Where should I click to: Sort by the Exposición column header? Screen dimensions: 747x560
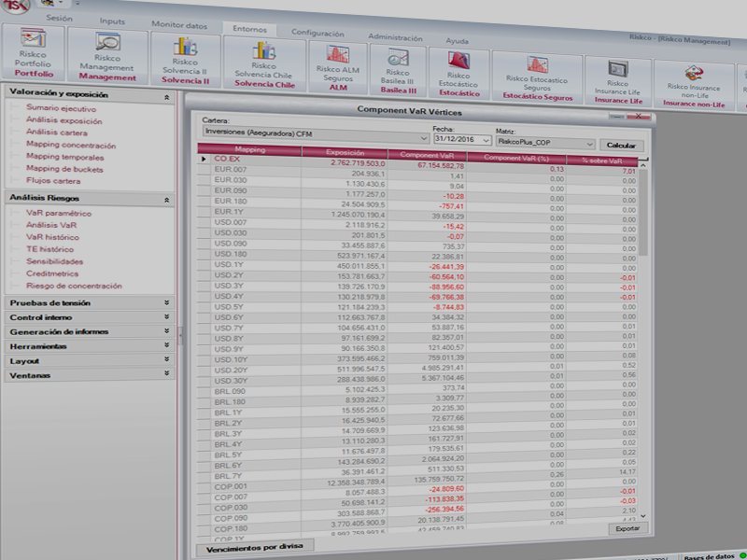point(345,153)
